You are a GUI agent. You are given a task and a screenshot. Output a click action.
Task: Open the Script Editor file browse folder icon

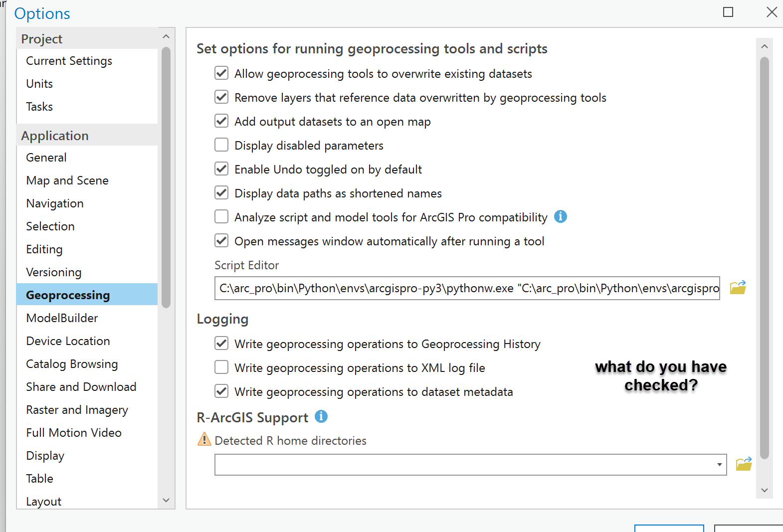pos(738,288)
